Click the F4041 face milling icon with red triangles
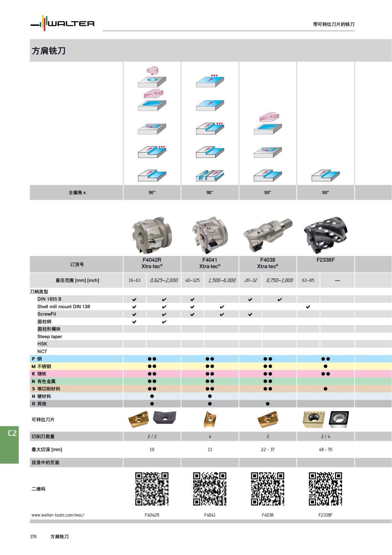This screenshot has width=392, height=555. tap(210, 81)
